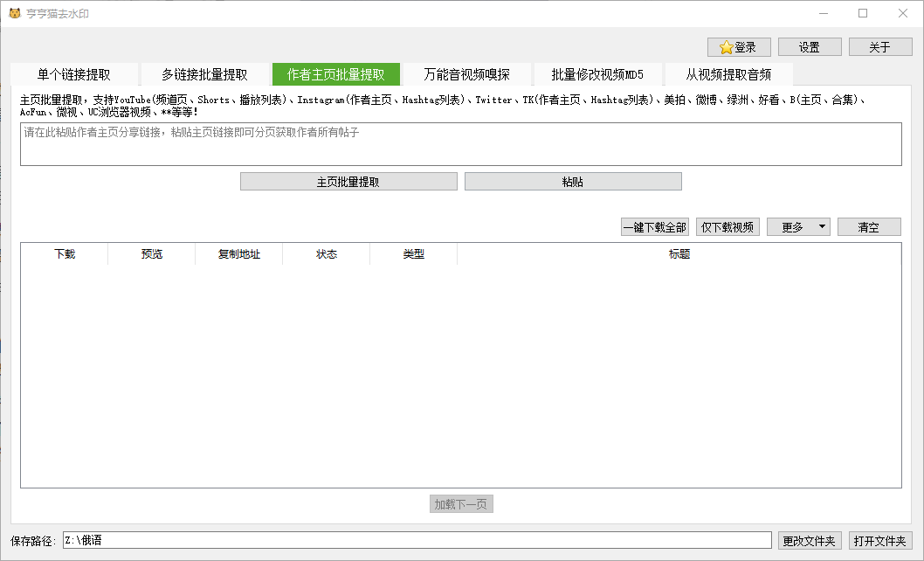The width and height of the screenshot is (924, 561).
Task: Start extraction with 主页批量提取 button
Action: pyautogui.click(x=348, y=181)
